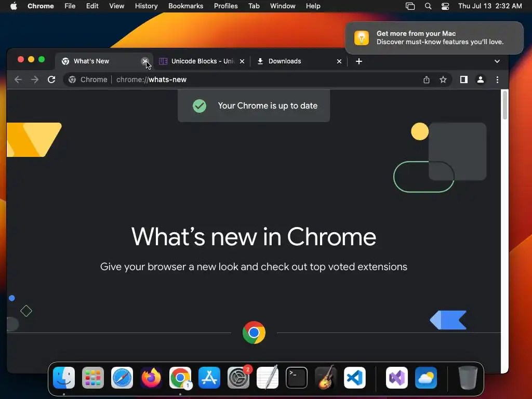Open the cloud weather app in Dock
The width and height of the screenshot is (532, 399).
pos(426,378)
